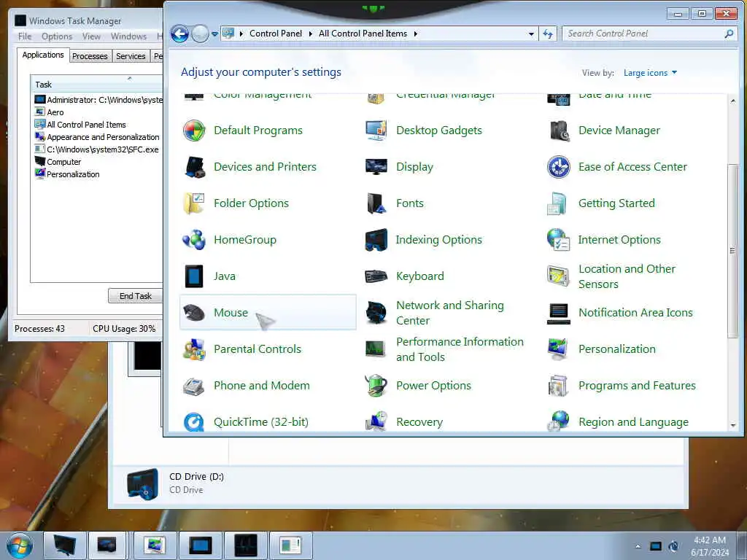This screenshot has height=560, width=747.
Task: Switch to the Processes tab
Action: tap(90, 56)
